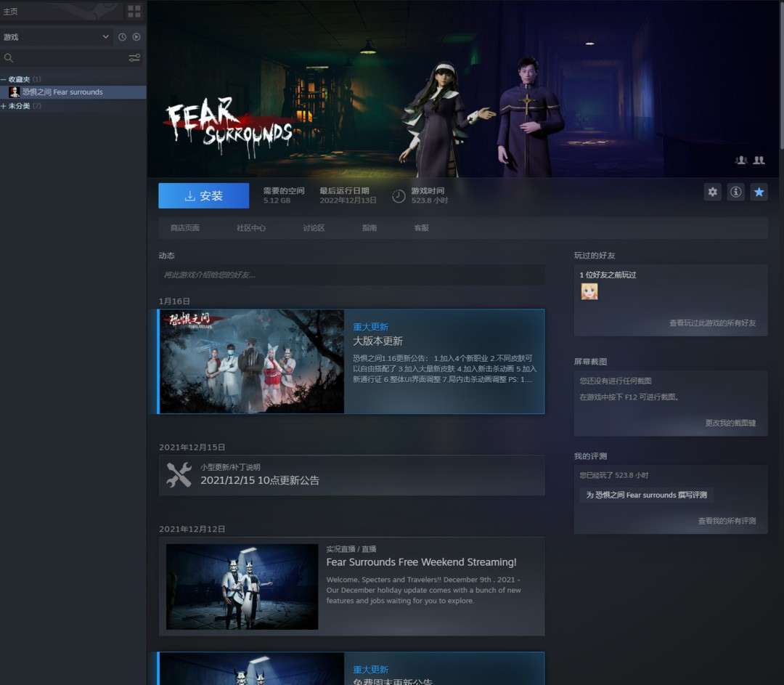Click 需要的空间 5.12 GB text
This screenshot has width=784, height=685.
(x=284, y=195)
